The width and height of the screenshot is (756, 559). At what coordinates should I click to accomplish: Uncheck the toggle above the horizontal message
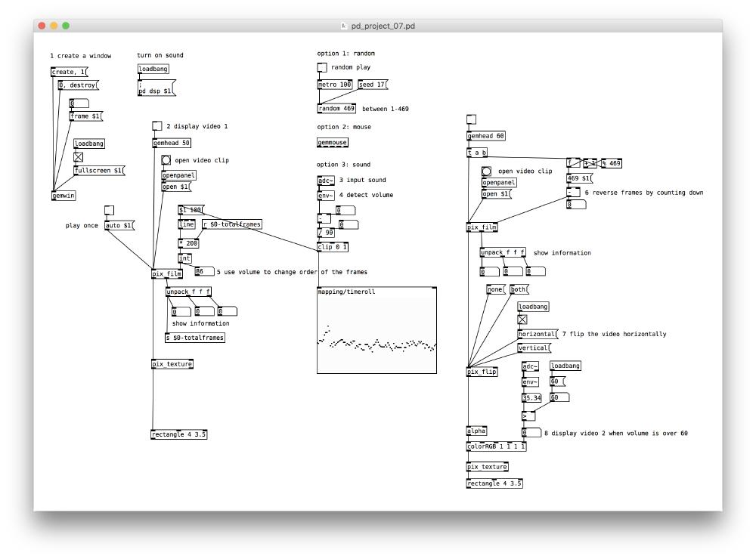522,320
